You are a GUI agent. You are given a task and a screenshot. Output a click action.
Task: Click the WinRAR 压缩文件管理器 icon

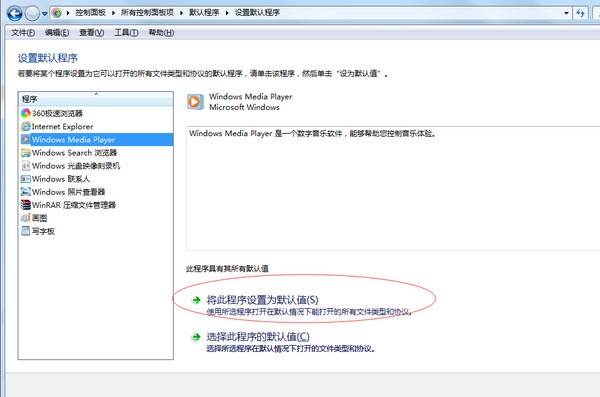(26, 205)
